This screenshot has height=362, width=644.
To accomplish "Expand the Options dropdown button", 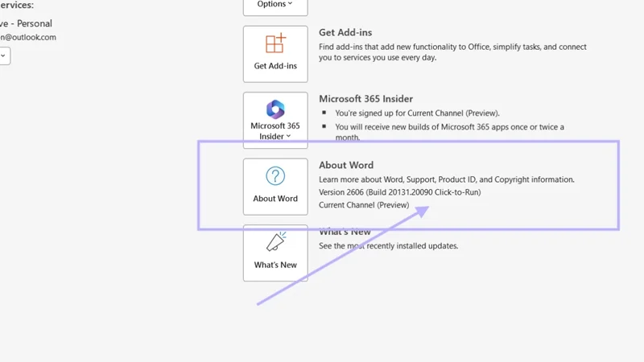I will click(x=275, y=6).
